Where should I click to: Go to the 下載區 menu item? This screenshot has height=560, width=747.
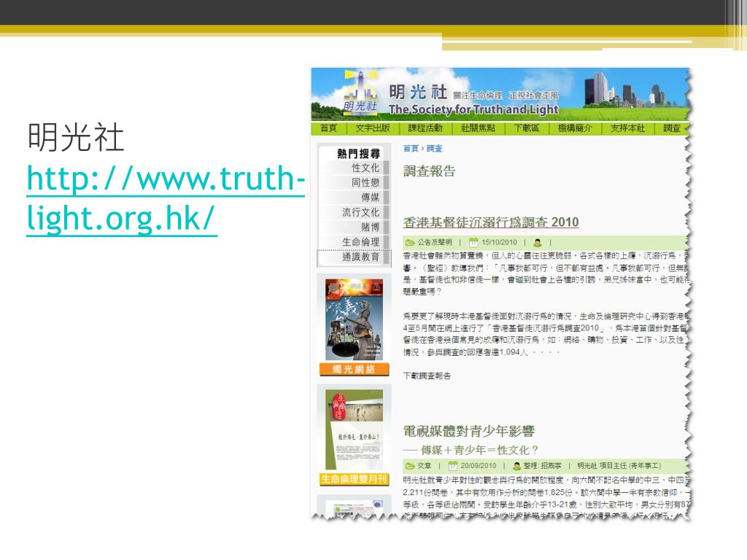[x=527, y=128]
